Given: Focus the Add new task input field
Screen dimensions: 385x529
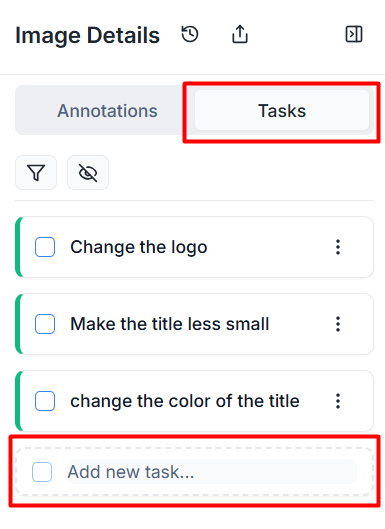Looking at the screenshot, I should click(x=212, y=472).
